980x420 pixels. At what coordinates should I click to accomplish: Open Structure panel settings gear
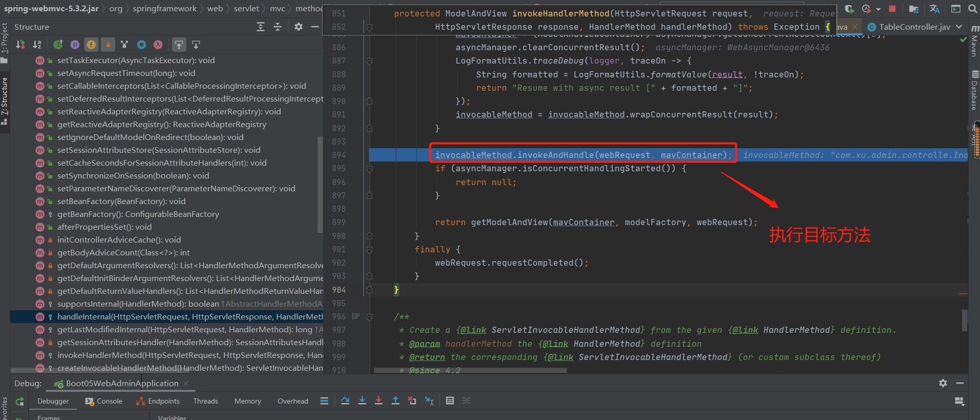tap(299, 27)
